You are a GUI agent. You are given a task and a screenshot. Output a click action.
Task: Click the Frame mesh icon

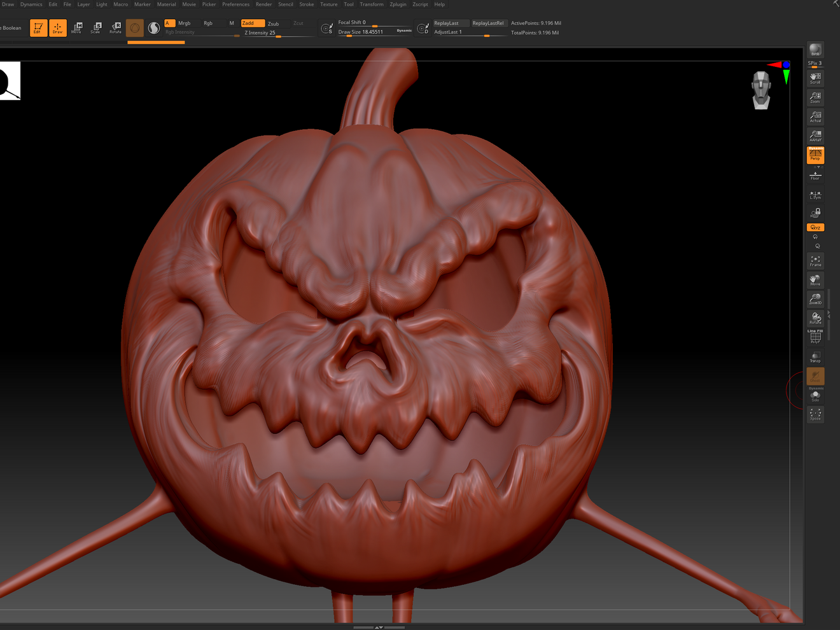pos(815,261)
